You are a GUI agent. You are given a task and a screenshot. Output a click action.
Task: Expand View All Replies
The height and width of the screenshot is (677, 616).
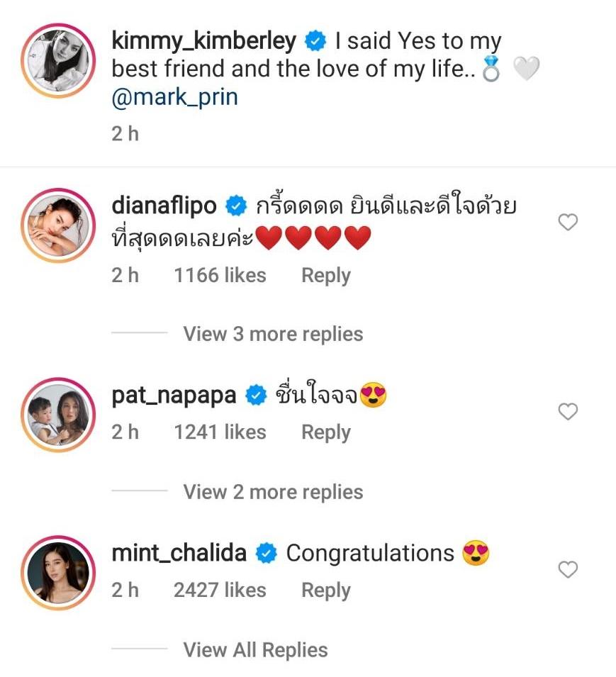click(255, 650)
